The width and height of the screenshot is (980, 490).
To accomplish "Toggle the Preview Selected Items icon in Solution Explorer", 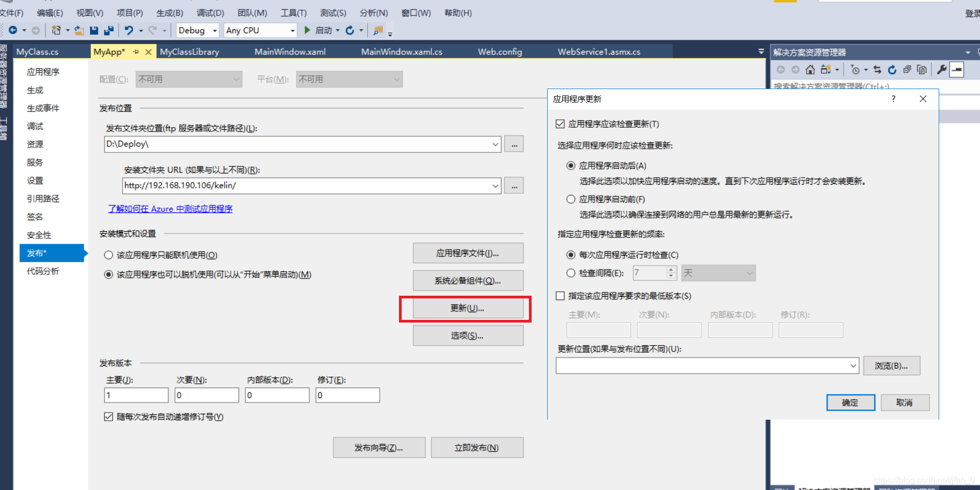I will tap(957, 70).
